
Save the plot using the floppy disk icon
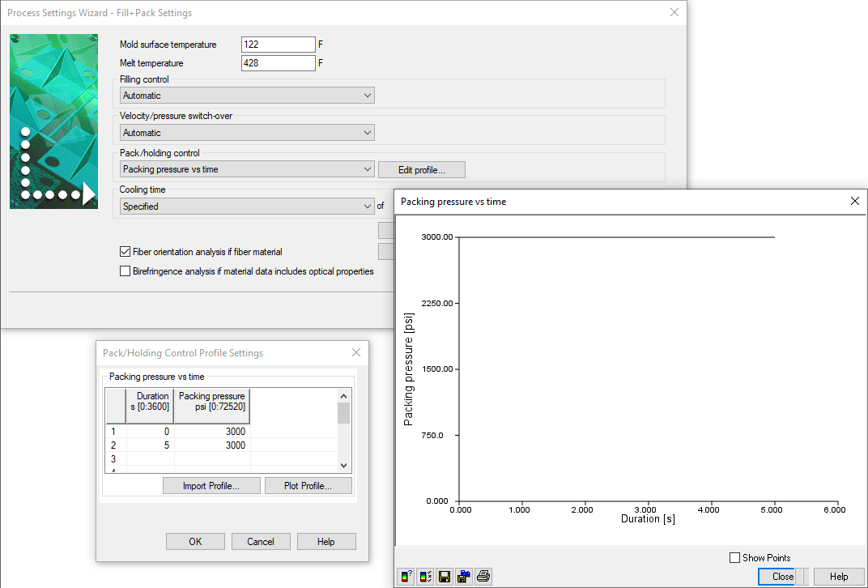click(x=445, y=576)
